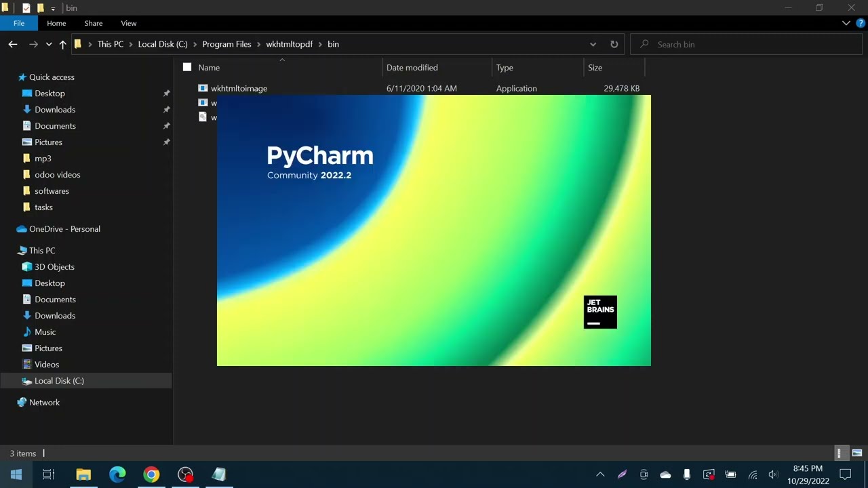Open the File ribbon tab
Image resolution: width=868 pixels, height=488 pixels.
click(x=19, y=23)
